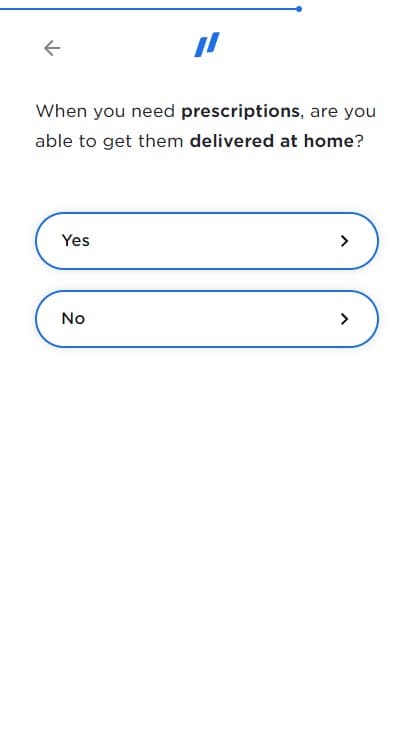
Task: Select the Yes answer option
Action: pyautogui.click(x=207, y=241)
